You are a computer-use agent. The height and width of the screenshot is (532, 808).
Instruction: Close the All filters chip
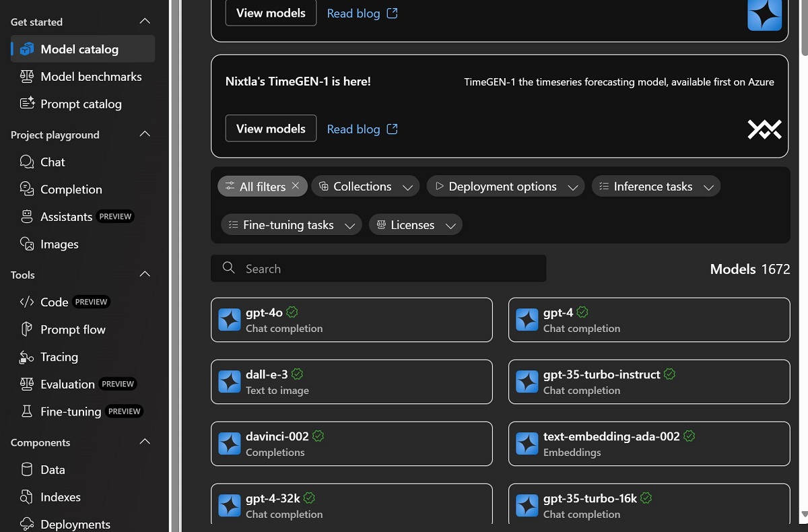295,186
